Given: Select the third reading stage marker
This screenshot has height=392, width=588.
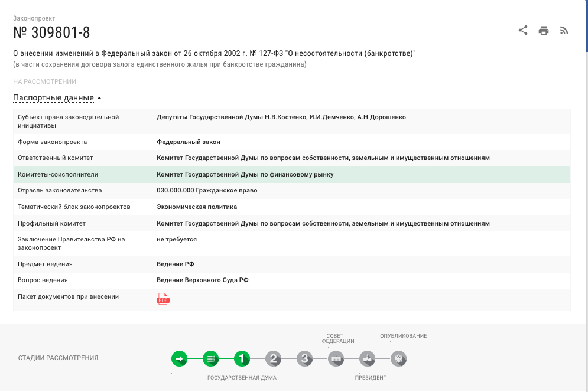Looking at the screenshot, I should tap(304, 358).
